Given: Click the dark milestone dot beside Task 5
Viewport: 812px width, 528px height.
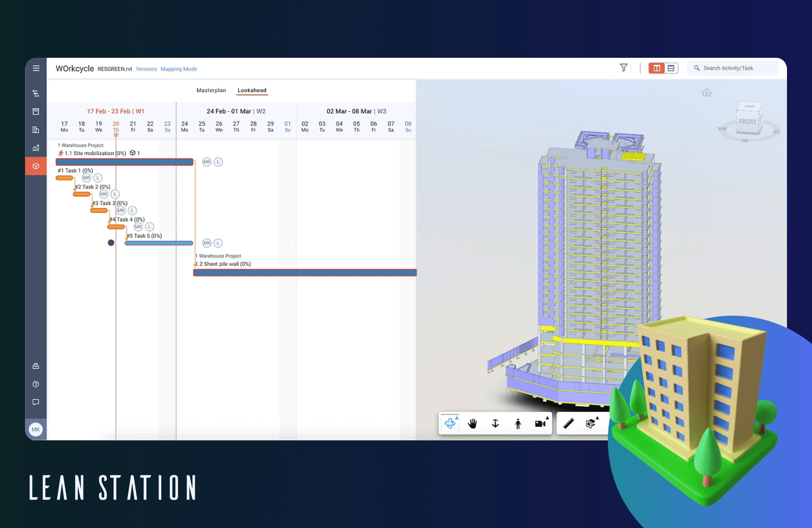Looking at the screenshot, I should (x=111, y=243).
